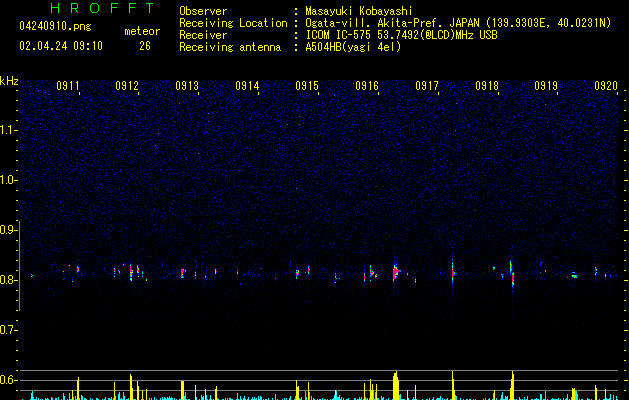This screenshot has height=400, width=629.
Task: Click the Ogata-vill. Akita-Pref. JAPAN location text
Action: coord(458,23)
